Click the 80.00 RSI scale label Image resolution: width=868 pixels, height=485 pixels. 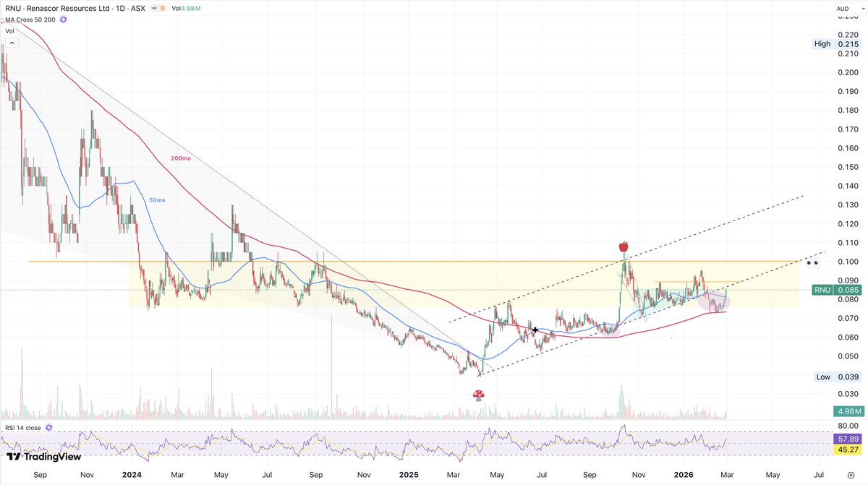[848, 426]
